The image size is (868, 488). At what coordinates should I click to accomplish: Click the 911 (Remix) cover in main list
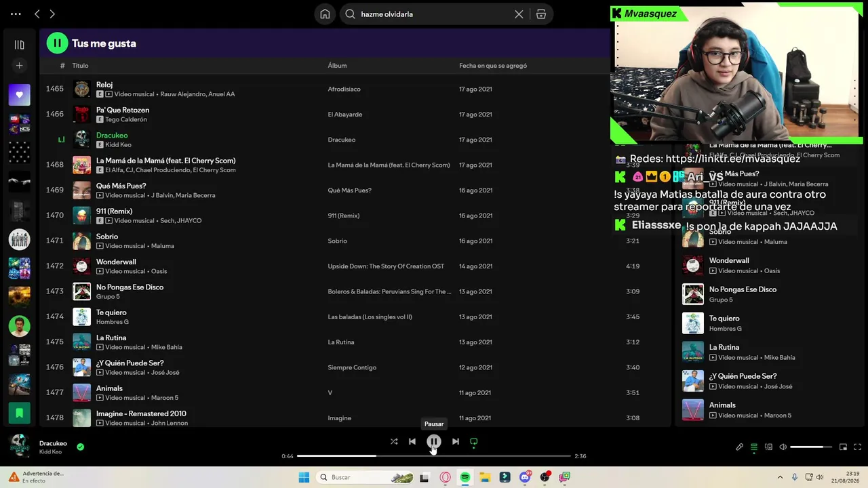(x=82, y=216)
